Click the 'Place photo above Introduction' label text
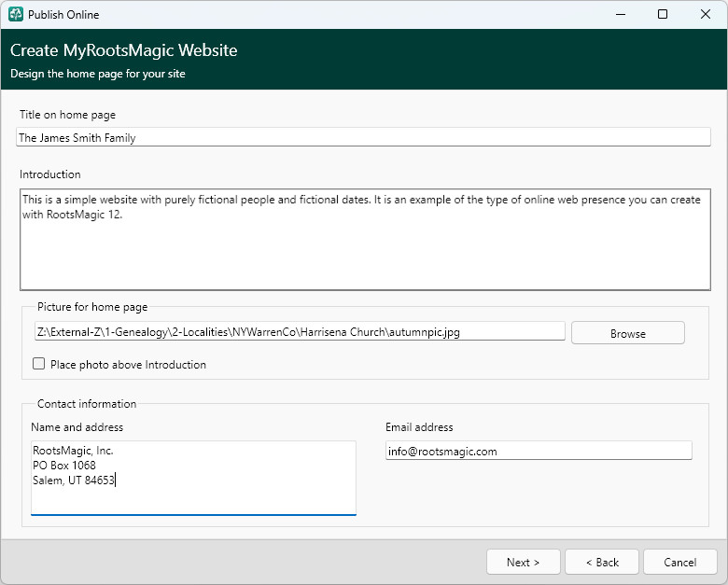Image resolution: width=728 pixels, height=585 pixels. point(128,365)
